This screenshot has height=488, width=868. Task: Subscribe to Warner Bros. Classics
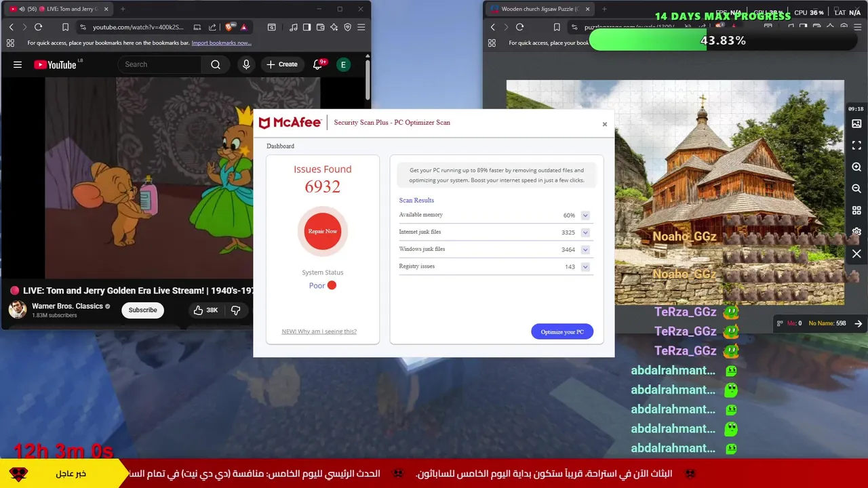coord(142,310)
